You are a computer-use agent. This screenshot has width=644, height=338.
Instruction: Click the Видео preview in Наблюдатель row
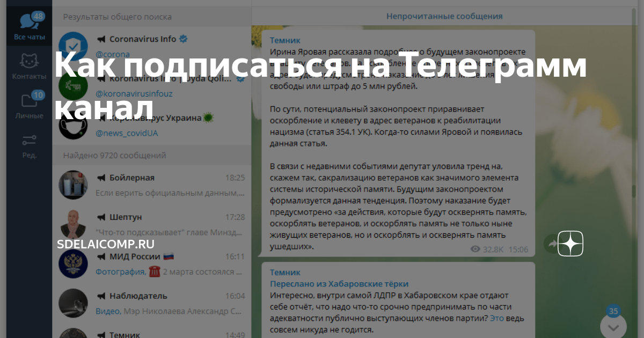(x=108, y=311)
